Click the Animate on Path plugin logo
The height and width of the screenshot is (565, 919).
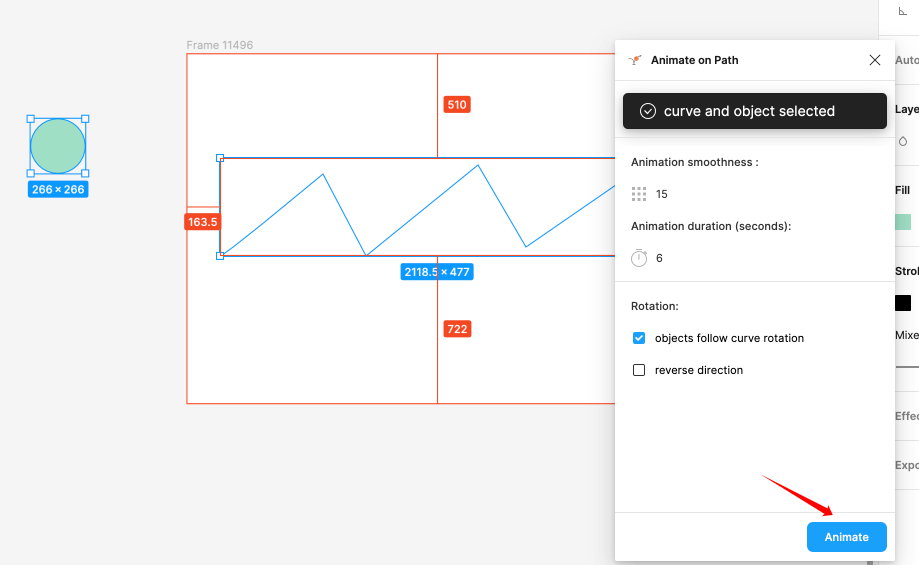[x=634, y=60]
